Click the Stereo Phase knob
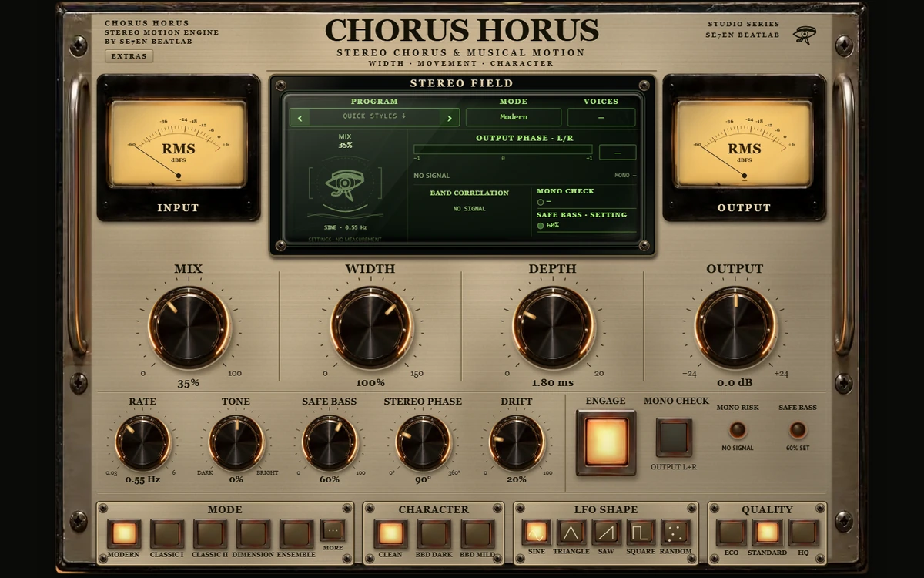 [423, 442]
